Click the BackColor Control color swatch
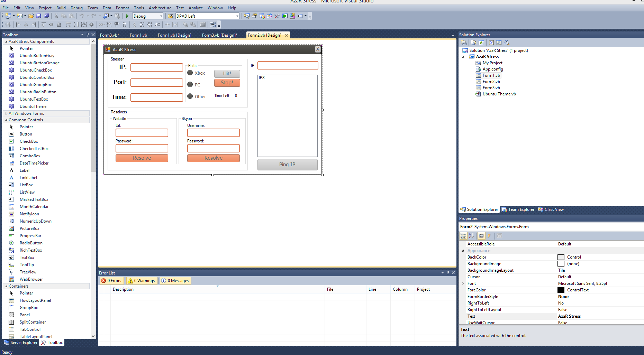The height and width of the screenshot is (355, 644). [561, 257]
